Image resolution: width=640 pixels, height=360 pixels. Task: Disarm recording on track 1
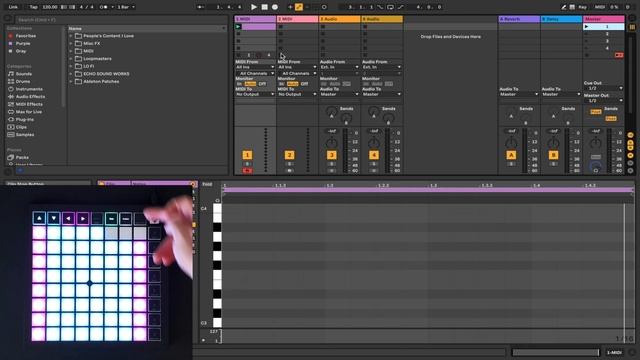[247, 171]
